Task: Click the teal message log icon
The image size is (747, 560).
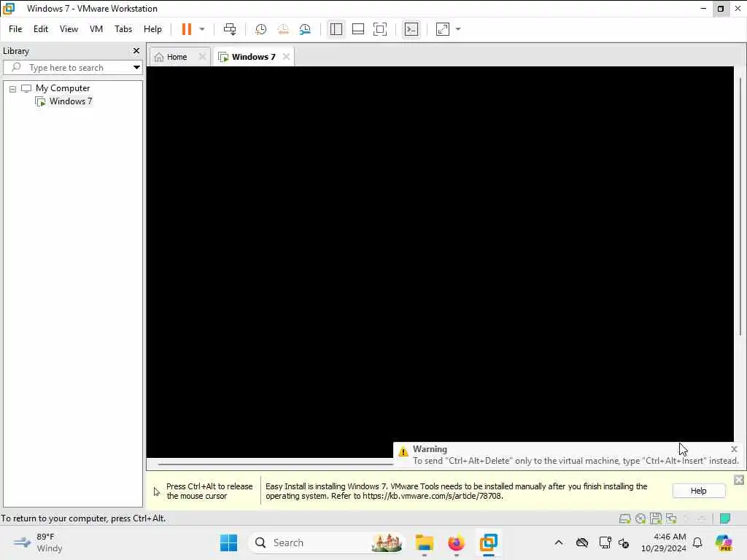Action: pos(724,518)
